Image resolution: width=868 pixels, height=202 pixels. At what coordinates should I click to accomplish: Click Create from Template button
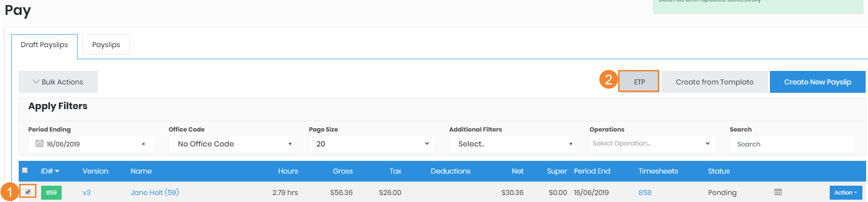pos(714,82)
